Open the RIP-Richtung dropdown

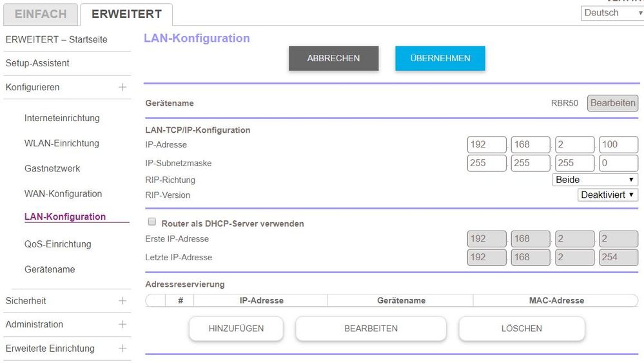[x=595, y=180]
